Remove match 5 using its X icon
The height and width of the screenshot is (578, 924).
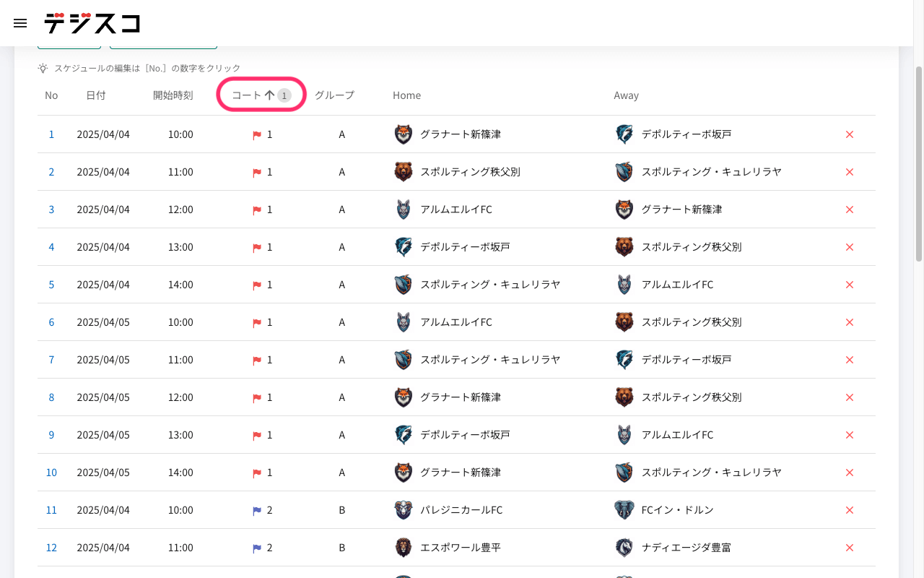[849, 285]
